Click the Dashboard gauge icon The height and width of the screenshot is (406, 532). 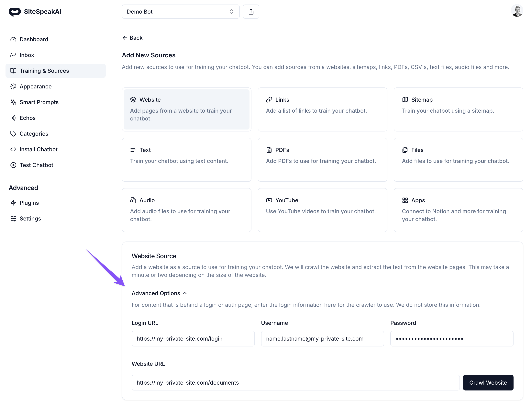[x=13, y=39]
